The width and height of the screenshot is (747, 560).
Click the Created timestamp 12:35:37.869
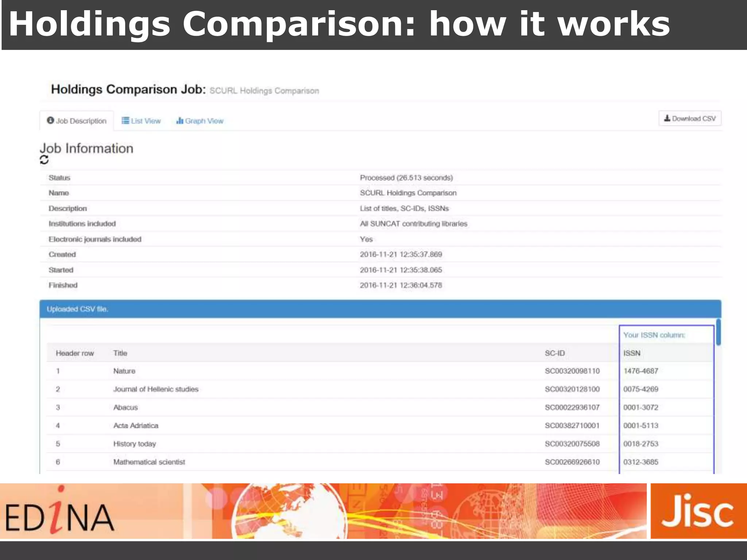click(x=401, y=254)
